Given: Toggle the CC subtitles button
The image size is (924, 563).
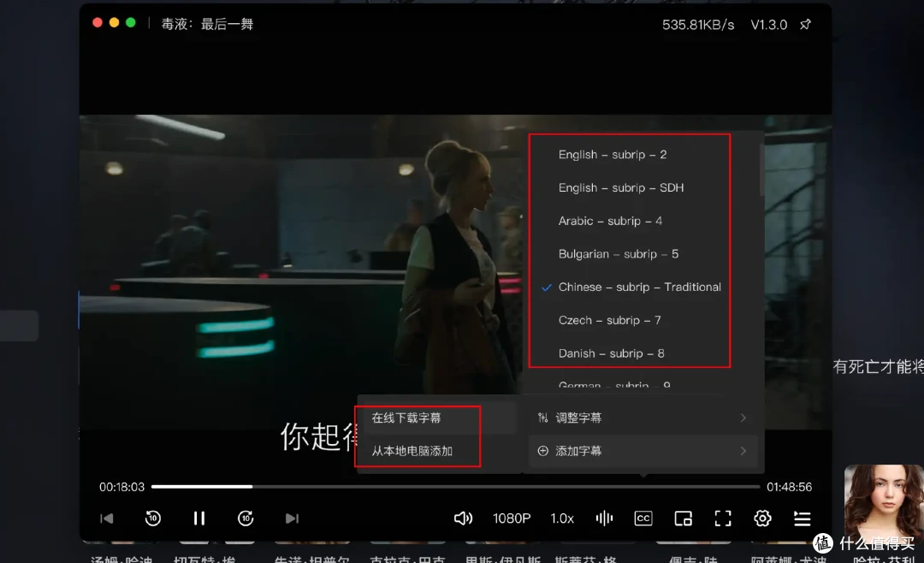Looking at the screenshot, I should coord(643,519).
